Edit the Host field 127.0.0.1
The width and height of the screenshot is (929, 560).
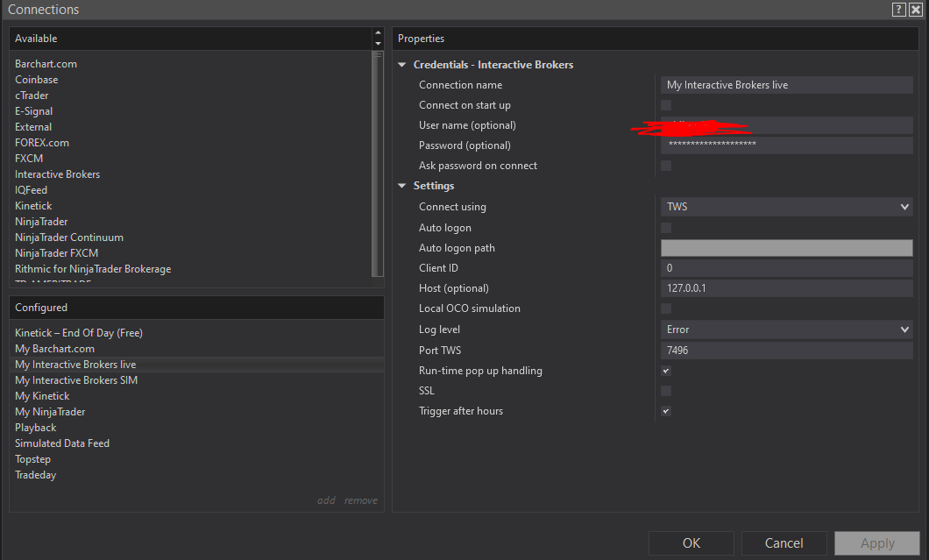click(x=787, y=288)
